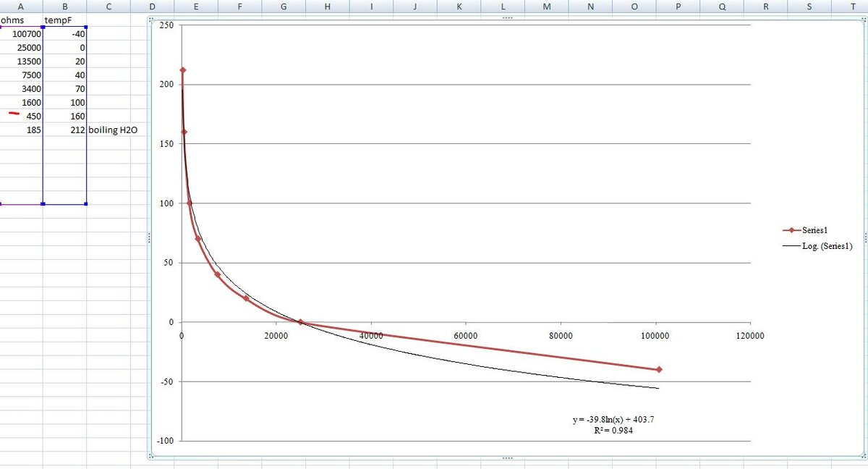Click the column T header

(x=854, y=7)
